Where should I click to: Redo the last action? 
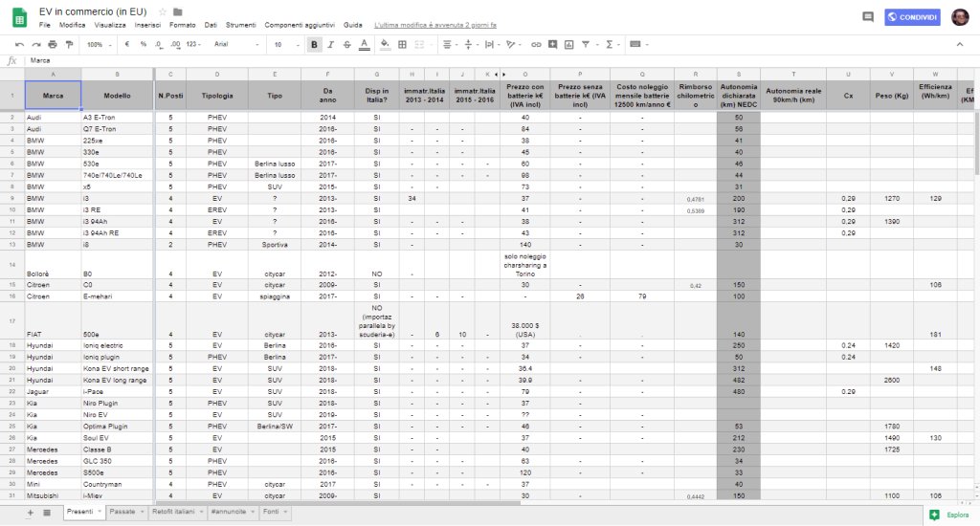pyautogui.click(x=36, y=44)
